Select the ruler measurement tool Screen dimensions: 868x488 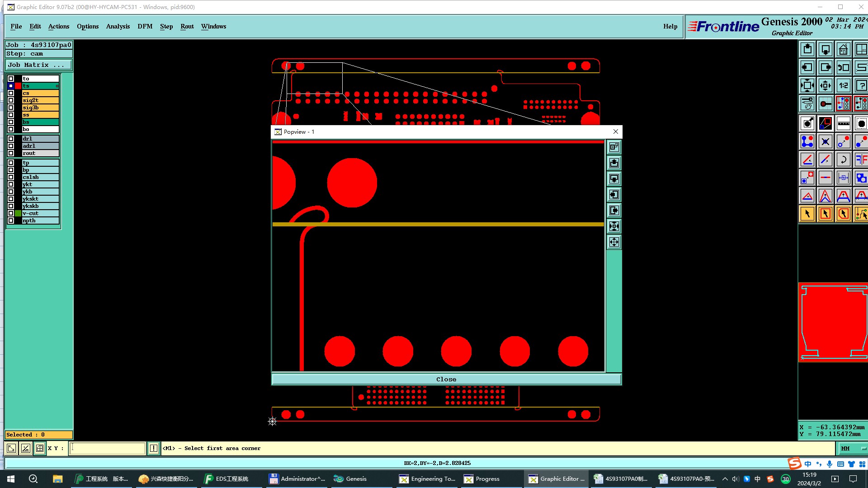[x=843, y=123]
